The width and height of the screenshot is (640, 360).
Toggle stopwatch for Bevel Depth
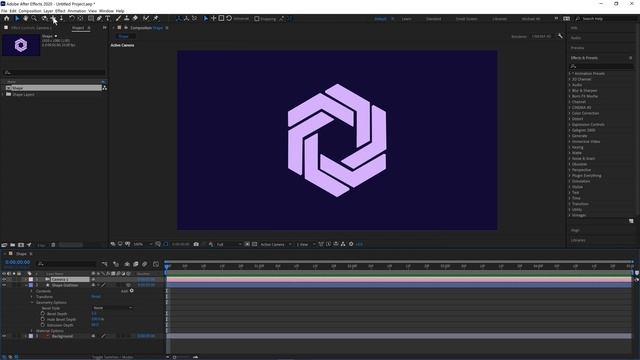42,313
